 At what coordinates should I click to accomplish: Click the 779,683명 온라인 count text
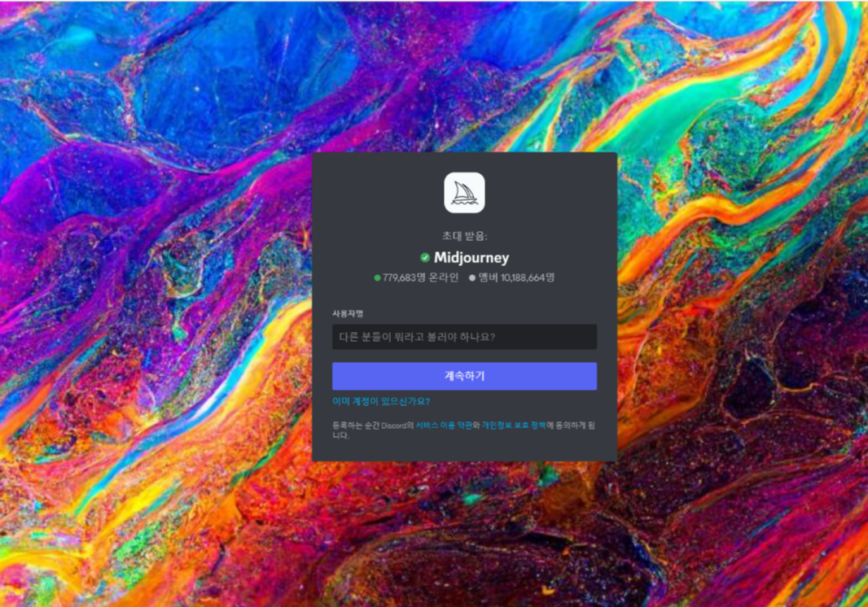click(420, 277)
